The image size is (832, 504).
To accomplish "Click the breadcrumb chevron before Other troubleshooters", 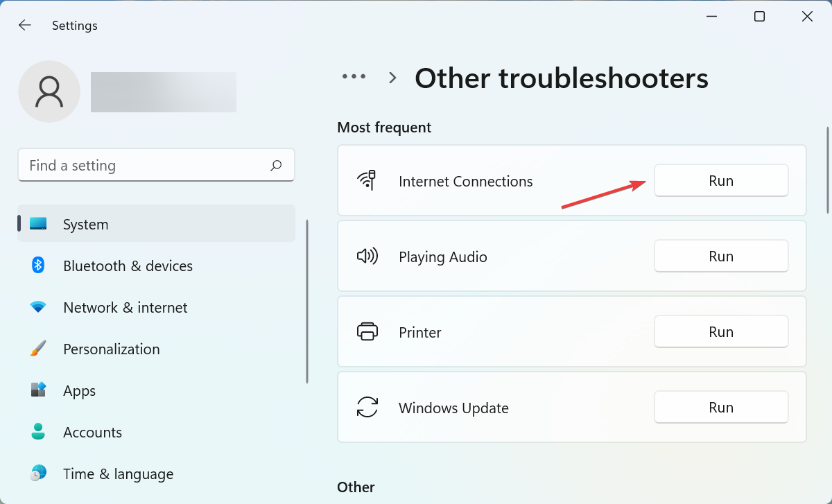I will pos(392,78).
